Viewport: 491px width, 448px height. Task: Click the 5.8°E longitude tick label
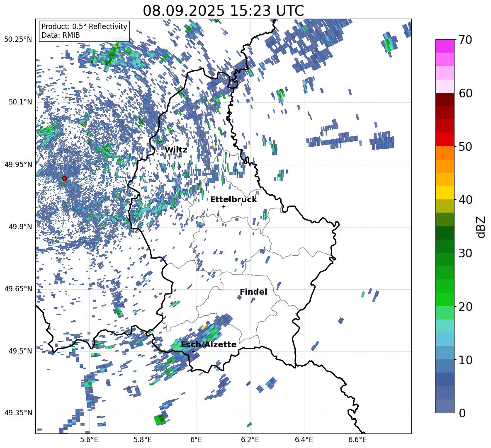143,440
